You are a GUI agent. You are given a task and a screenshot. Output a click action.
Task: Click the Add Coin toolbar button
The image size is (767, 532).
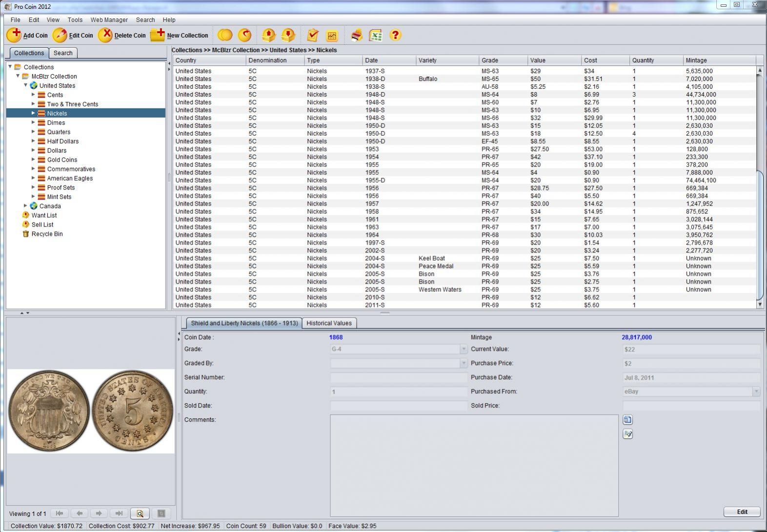pyautogui.click(x=27, y=35)
